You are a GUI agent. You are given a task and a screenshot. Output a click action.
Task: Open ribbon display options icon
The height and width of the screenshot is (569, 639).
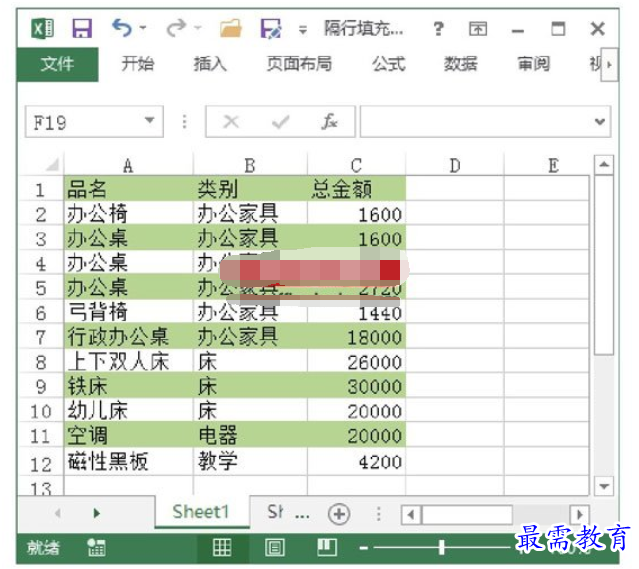coord(478,29)
